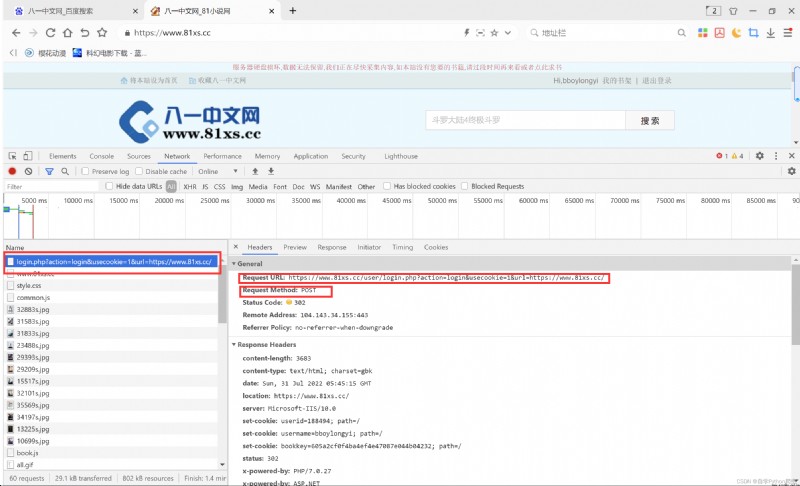Clear the network log icon
Screen dimensions: 800x486
pyautogui.click(x=29, y=171)
